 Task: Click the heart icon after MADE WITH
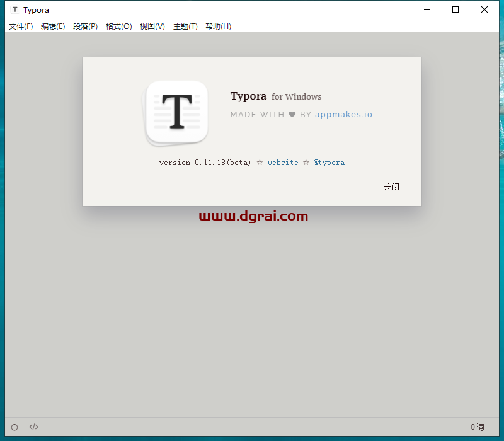point(291,114)
